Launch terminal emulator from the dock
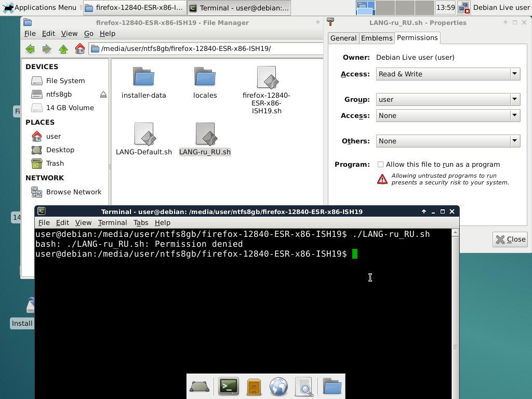Image resolution: width=532 pixels, height=399 pixels. (x=229, y=386)
